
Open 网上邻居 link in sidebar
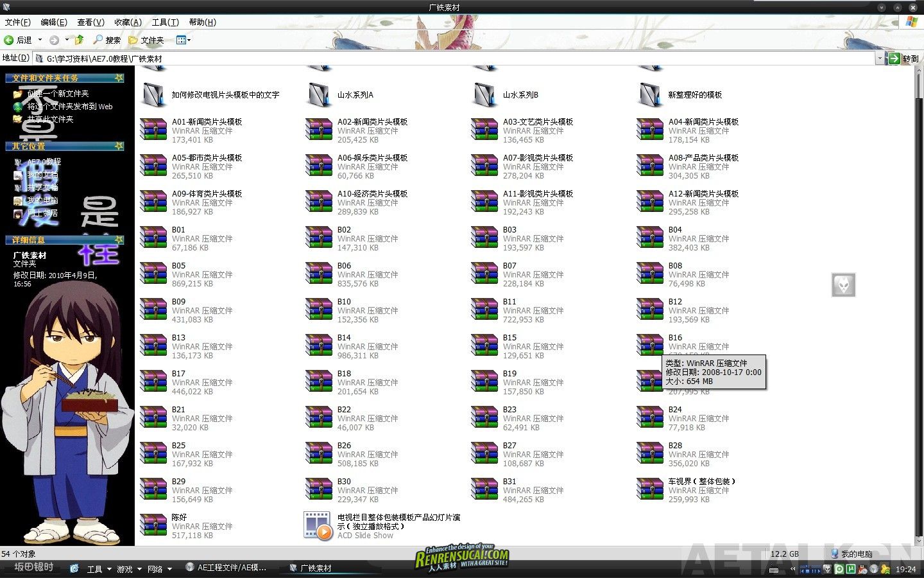[x=42, y=213]
